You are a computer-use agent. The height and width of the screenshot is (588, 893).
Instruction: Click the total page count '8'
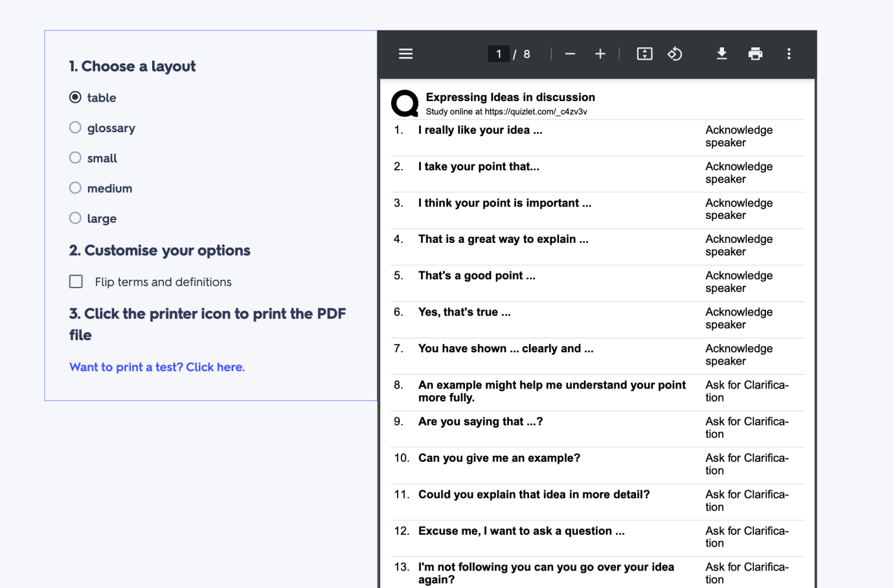(526, 54)
